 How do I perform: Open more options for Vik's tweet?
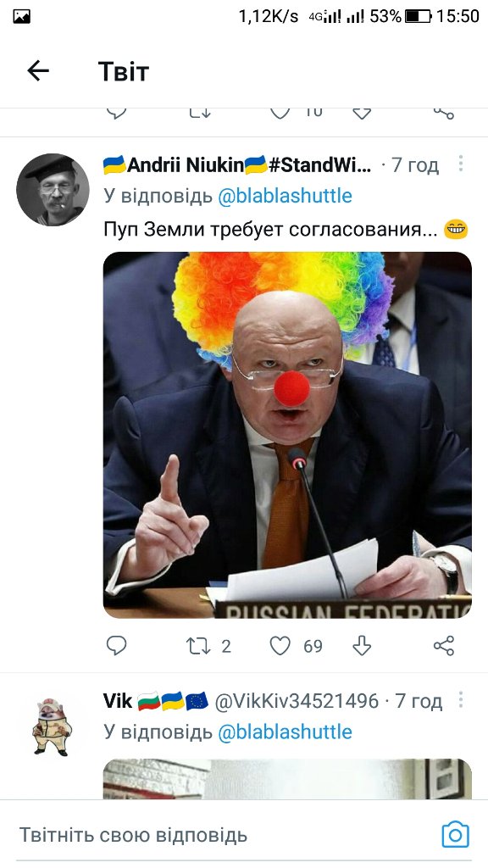[460, 699]
